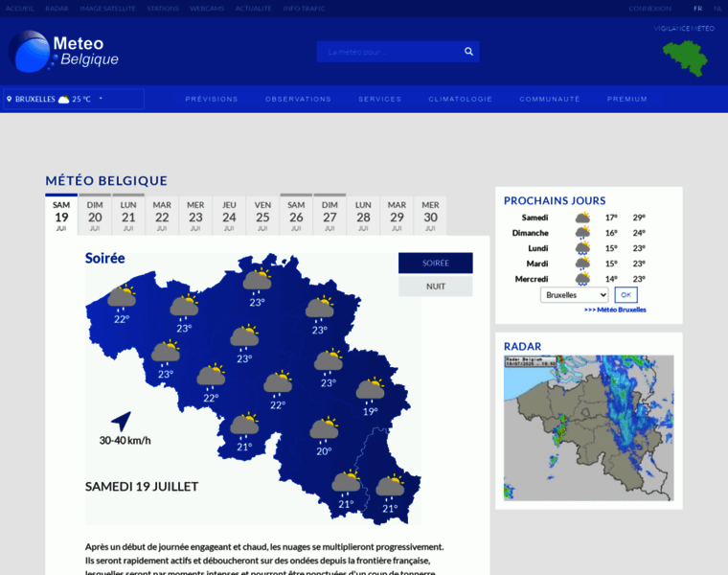Click Mercredi weather icon in Prochains Jours
The height and width of the screenshot is (575, 728).
[582, 279]
